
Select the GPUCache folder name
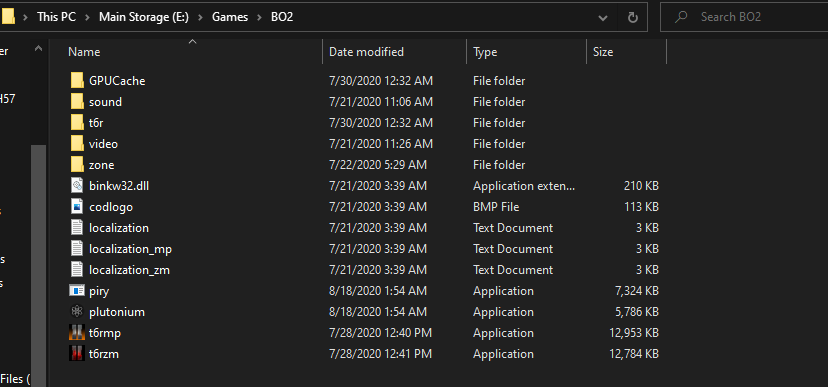tap(117, 81)
